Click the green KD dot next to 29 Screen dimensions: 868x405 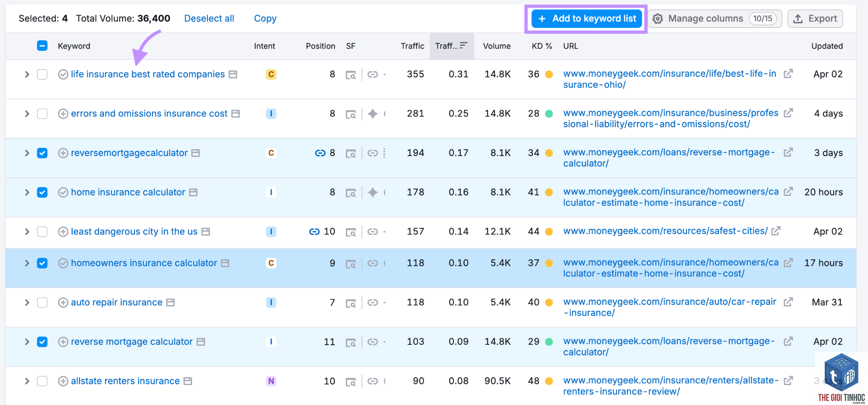(549, 342)
